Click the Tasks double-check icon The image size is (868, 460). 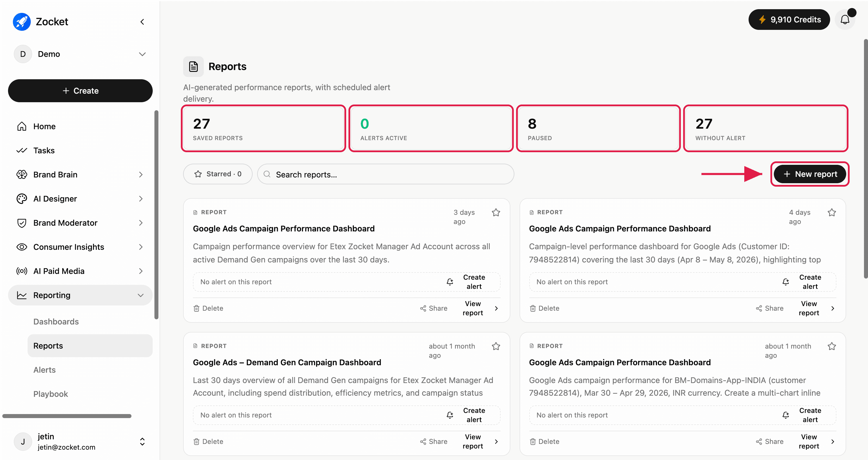tap(22, 150)
